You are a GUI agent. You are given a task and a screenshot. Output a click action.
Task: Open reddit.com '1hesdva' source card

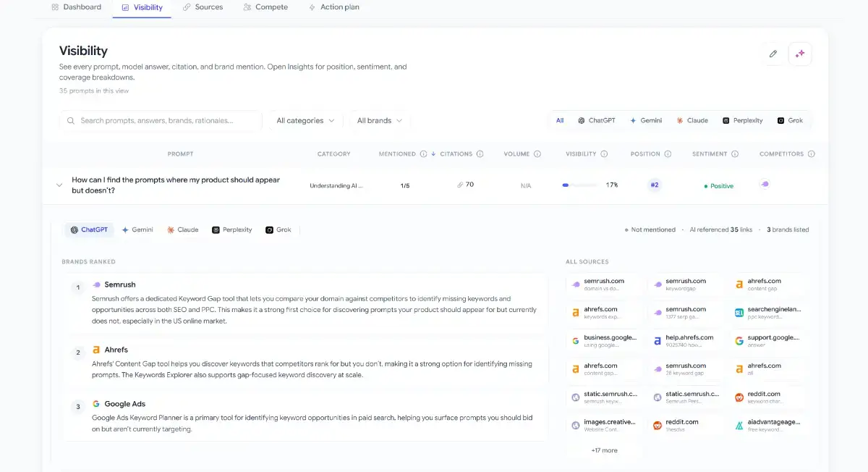[685, 426]
